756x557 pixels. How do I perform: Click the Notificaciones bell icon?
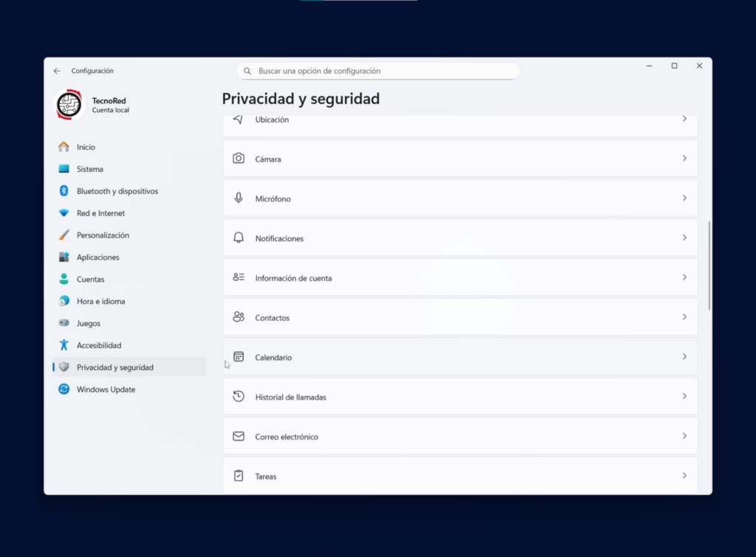coord(238,238)
